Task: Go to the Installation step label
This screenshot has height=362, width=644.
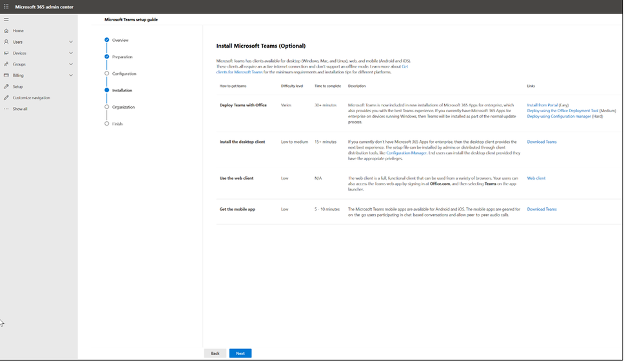Action: (122, 90)
